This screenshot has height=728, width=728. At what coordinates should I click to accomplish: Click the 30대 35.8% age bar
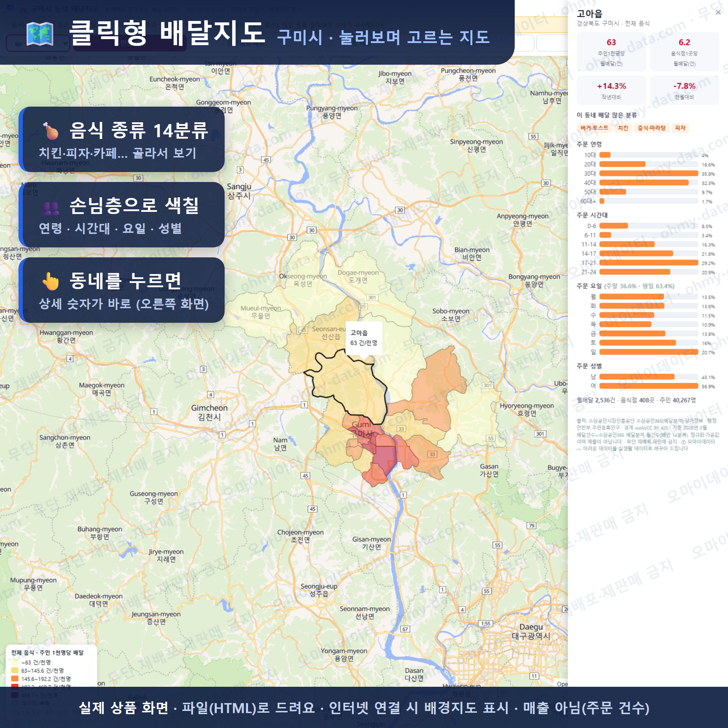point(648,173)
